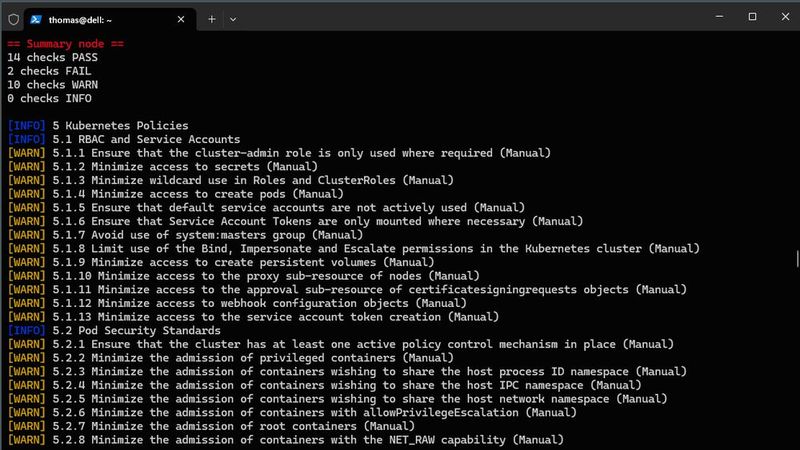Click the 5.1.6 Service Account Tokens line

tap(295, 221)
